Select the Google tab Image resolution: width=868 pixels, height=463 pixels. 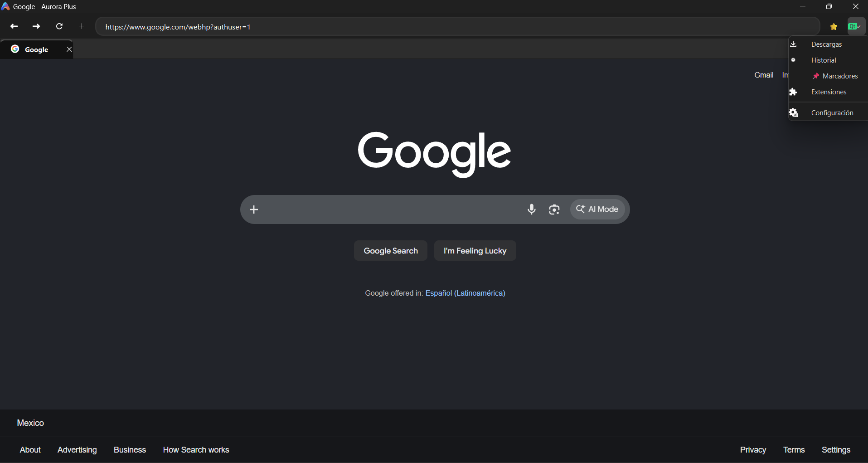click(36, 49)
